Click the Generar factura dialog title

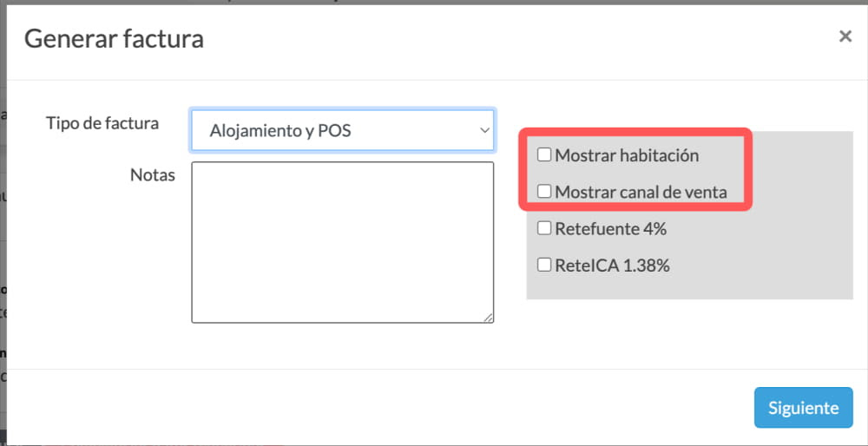(x=114, y=39)
